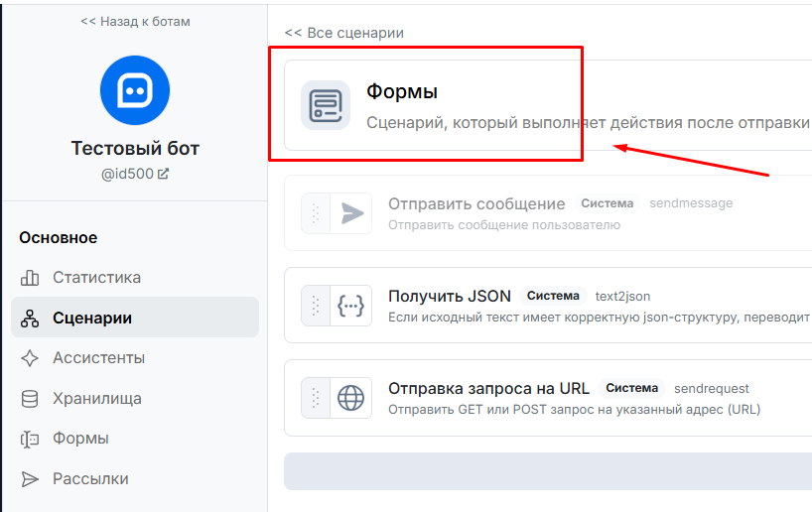The width and height of the screenshot is (812, 512).
Task: Click the Формы scenario title
Action: (402, 91)
